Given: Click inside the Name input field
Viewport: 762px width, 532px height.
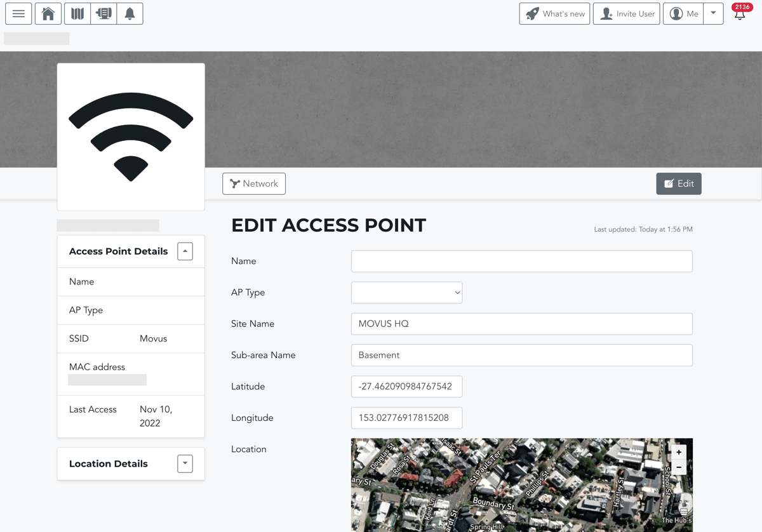Looking at the screenshot, I should pyautogui.click(x=521, y=261).
